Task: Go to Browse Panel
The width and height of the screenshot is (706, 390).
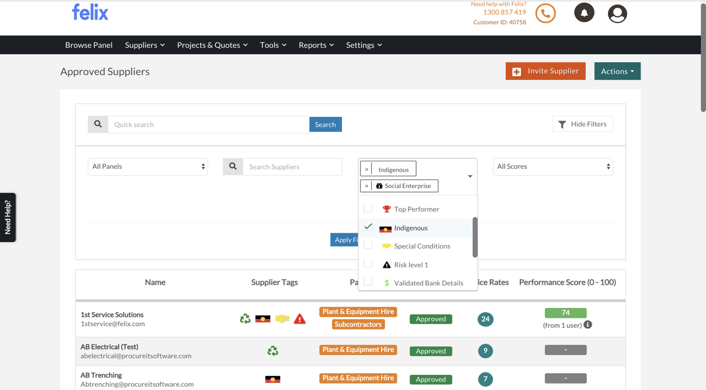Action: [89, 45]
